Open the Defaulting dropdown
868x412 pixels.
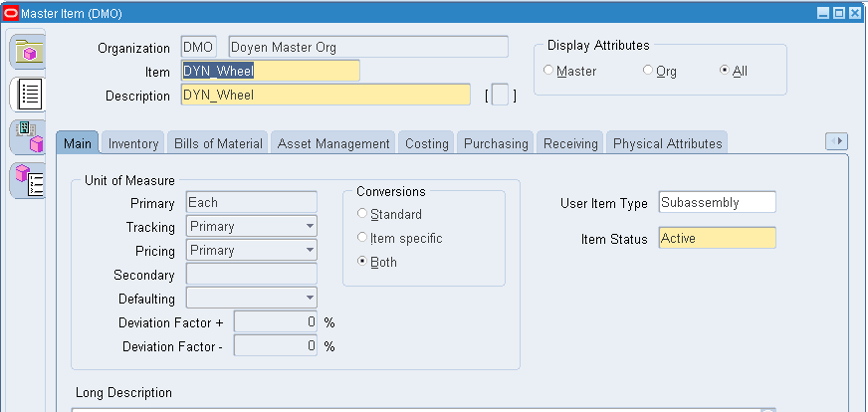tap(252, 298)
